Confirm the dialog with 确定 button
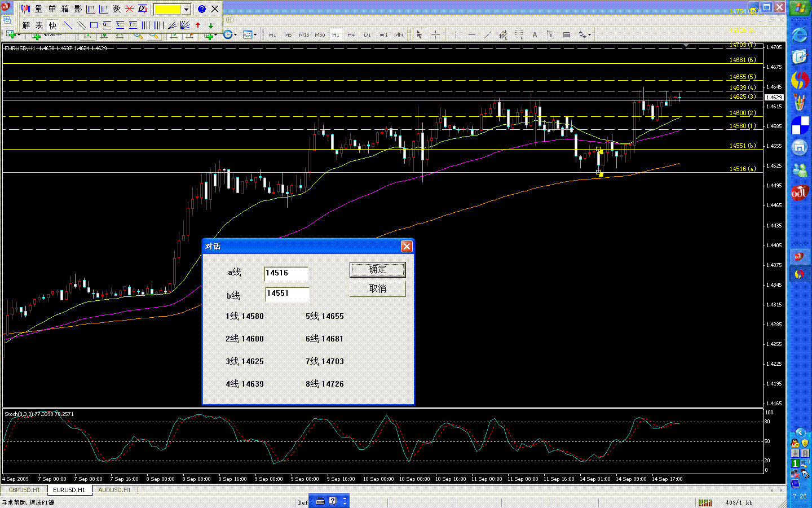812x508 pixels. pyautogui.click(x=378, y=270)
